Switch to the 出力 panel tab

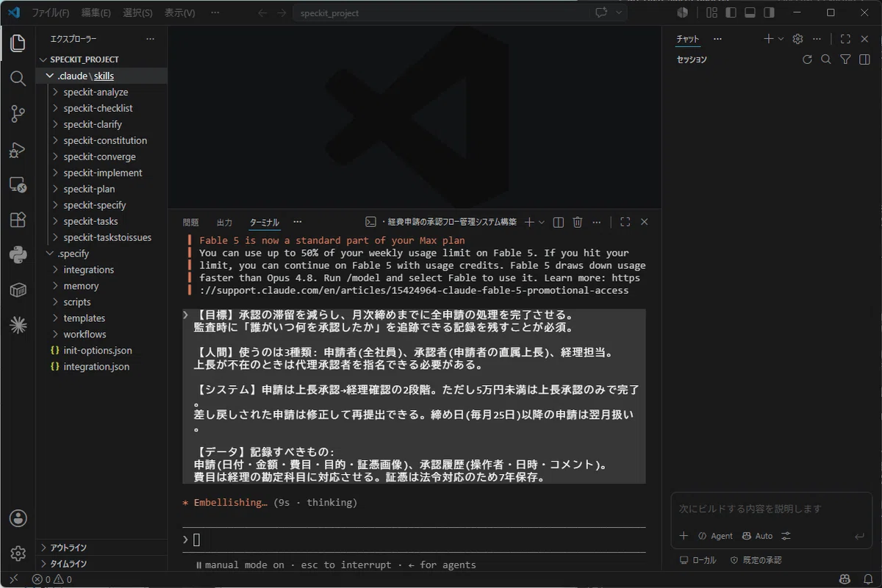click(224, 222)
